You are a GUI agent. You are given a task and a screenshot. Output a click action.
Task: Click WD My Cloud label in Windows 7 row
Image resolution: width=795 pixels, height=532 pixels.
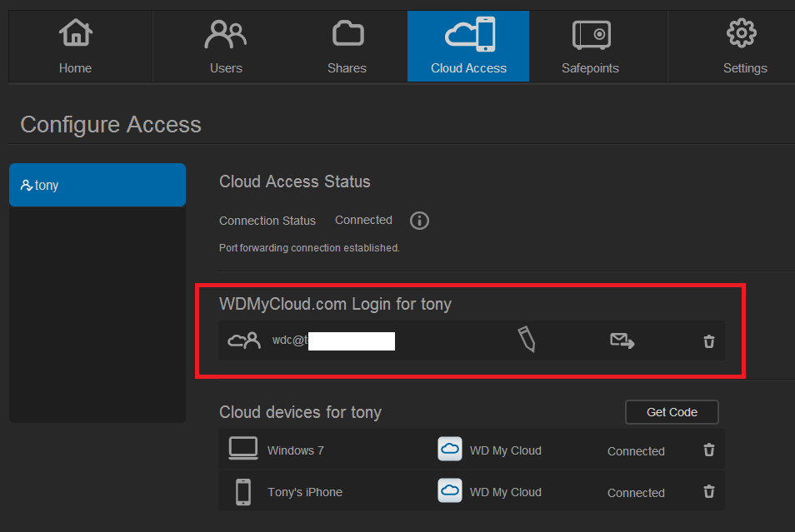pyautogui.click(x=506, y=450)
